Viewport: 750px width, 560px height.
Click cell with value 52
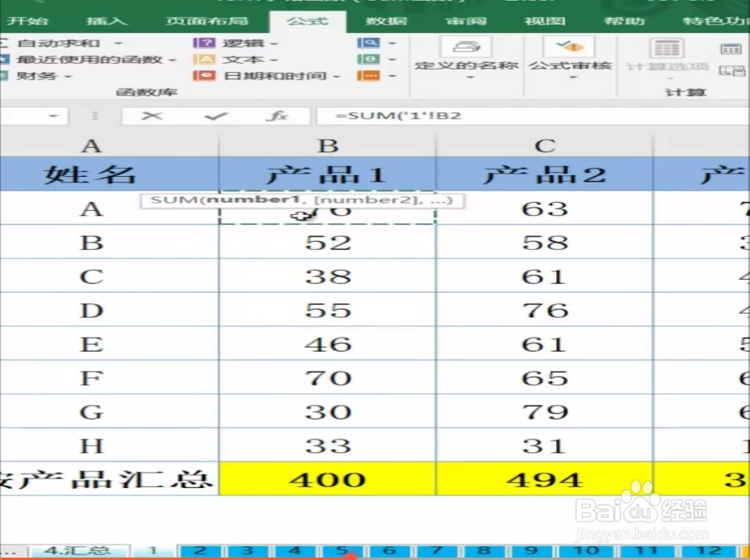tap(327, 242)
